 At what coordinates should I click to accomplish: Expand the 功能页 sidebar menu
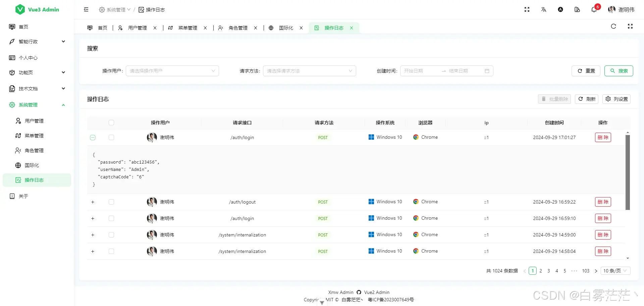(37, 73)
